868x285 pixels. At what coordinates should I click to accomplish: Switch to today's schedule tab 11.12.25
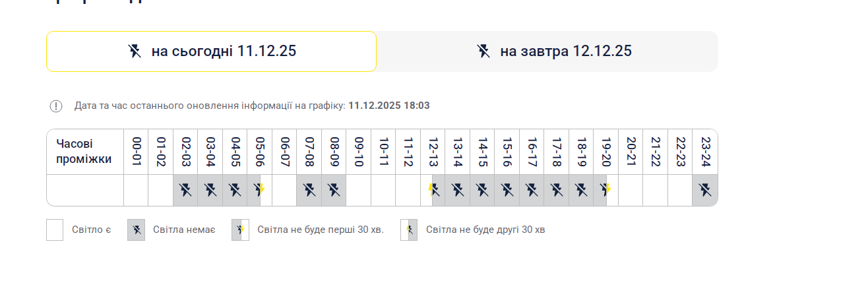211,51
